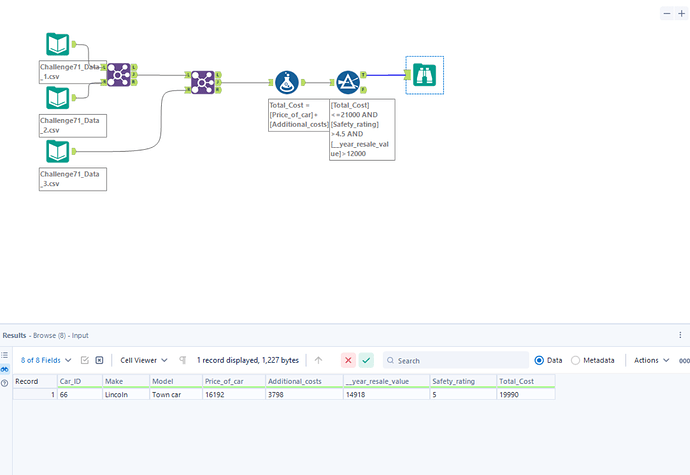Select the second Join tool
This screenshot has width=690, height=475.
point(203,82)
